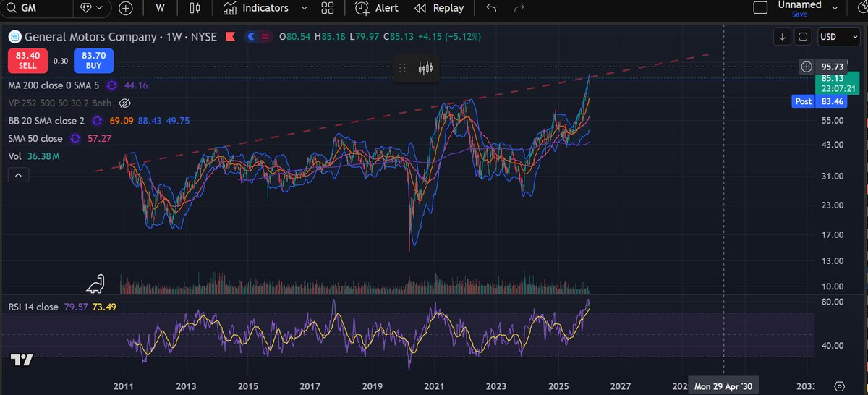
Task: Toggle the moon session indicator icon
Action: tap(252, 36)
